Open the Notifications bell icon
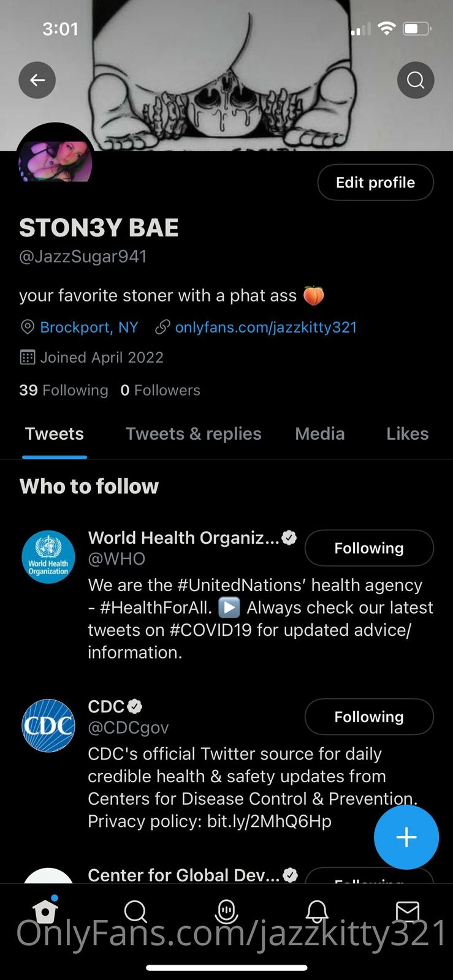453x980 pixels. tap(317, 911)
